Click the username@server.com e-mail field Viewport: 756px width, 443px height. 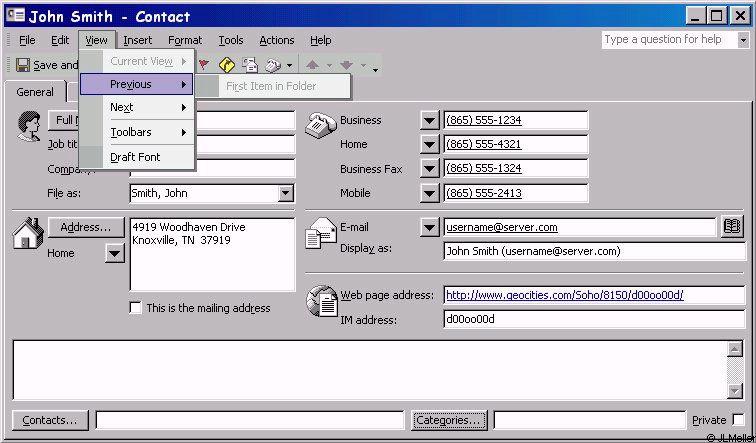pyautogui.click(x=580, y=227)
